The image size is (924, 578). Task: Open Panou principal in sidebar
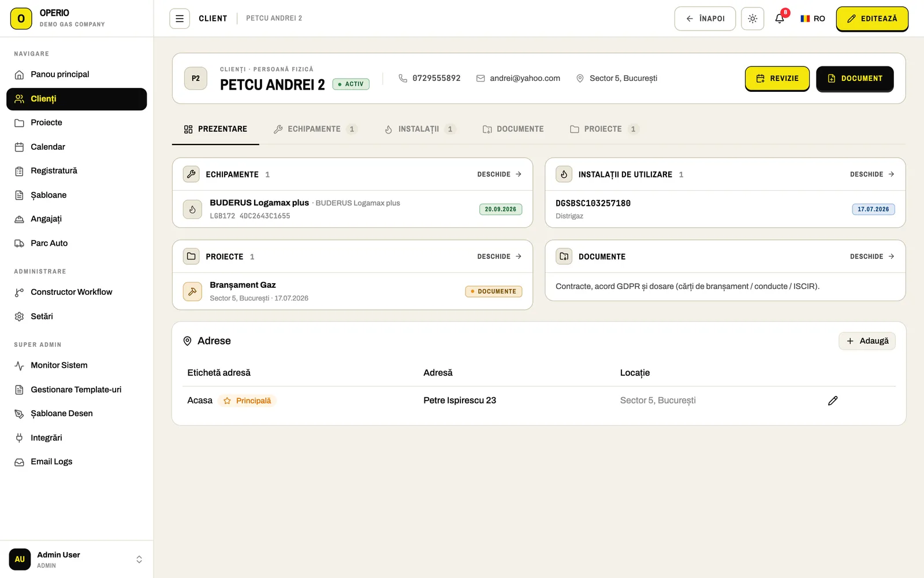coord(76,75)
